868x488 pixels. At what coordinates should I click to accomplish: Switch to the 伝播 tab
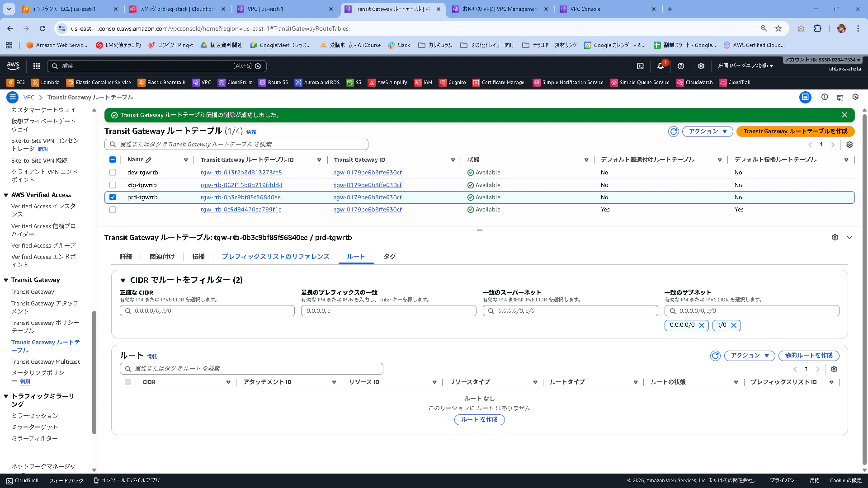[198, 257]
